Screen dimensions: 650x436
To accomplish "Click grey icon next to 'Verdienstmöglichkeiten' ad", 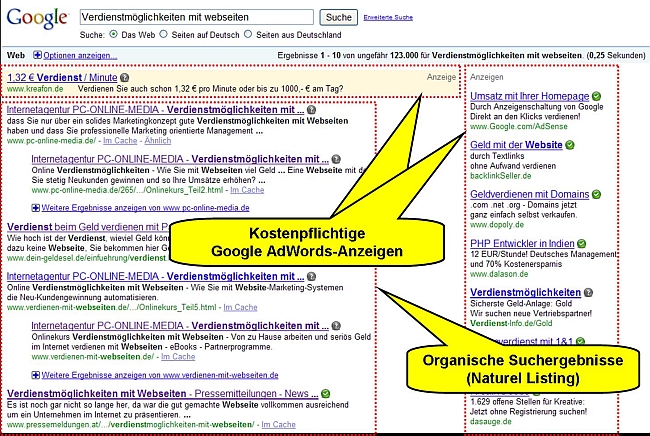I will 588,293.
